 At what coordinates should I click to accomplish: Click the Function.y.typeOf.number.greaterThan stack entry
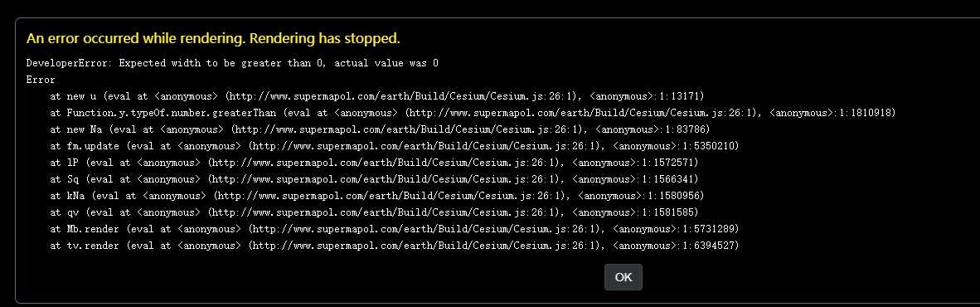pyautogui.click(x=473, y=113)
